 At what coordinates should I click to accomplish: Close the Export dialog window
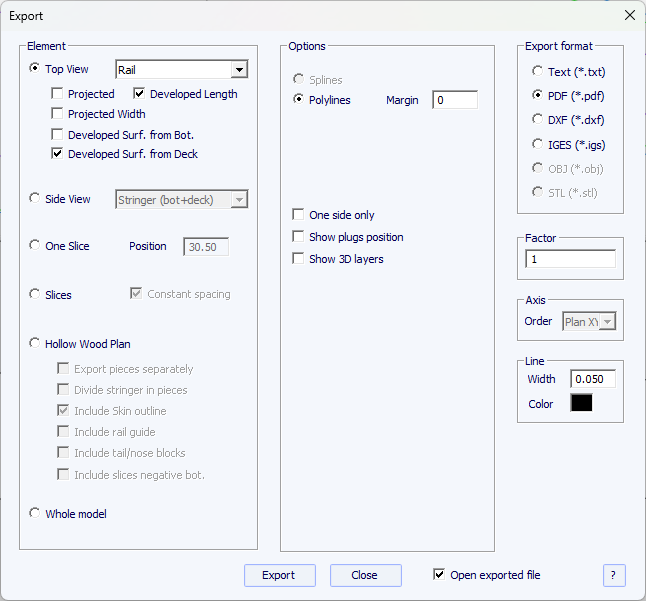629,15
